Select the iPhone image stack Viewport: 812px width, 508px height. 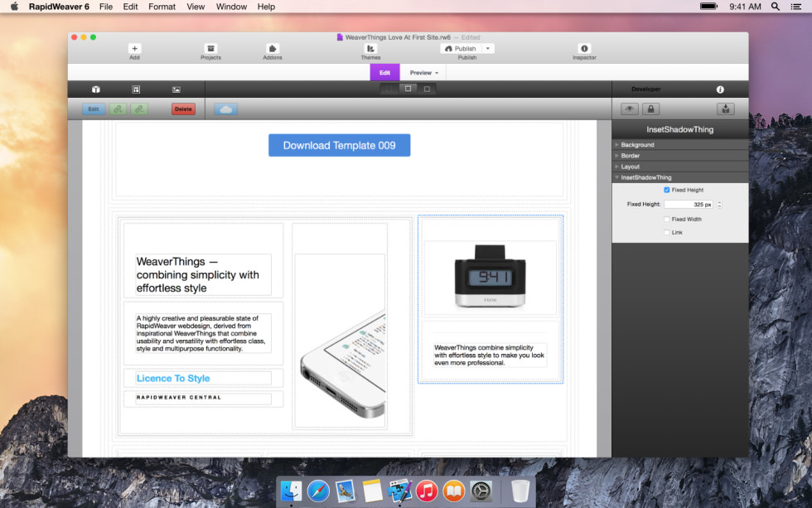pos(340,341)
